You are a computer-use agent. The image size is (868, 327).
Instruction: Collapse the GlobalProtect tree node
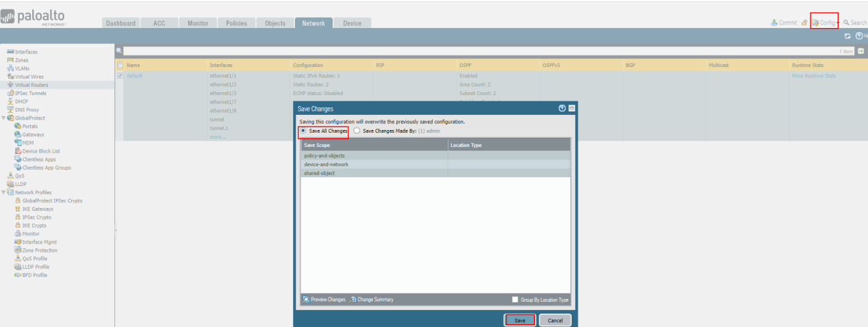point(3,118)
